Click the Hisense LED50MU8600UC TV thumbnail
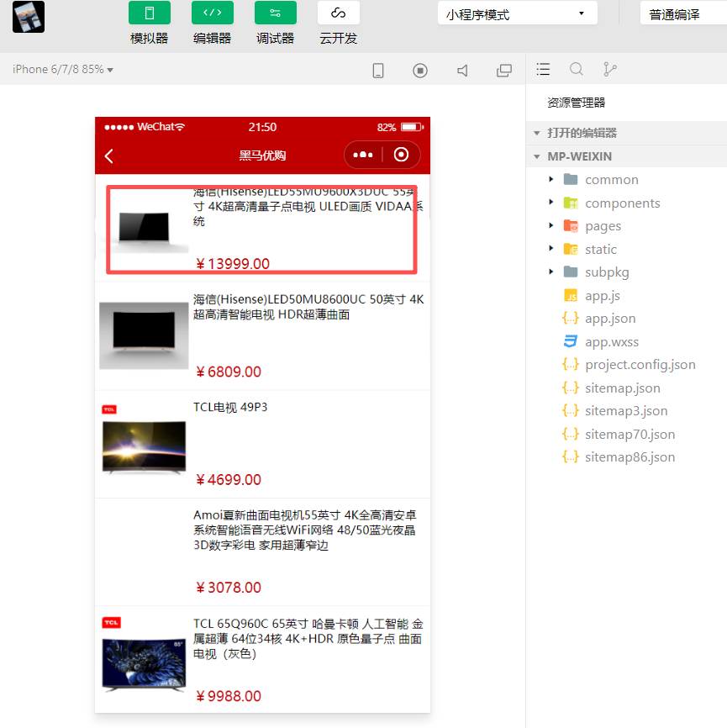 pyautogui.click(x=144, y=335)
